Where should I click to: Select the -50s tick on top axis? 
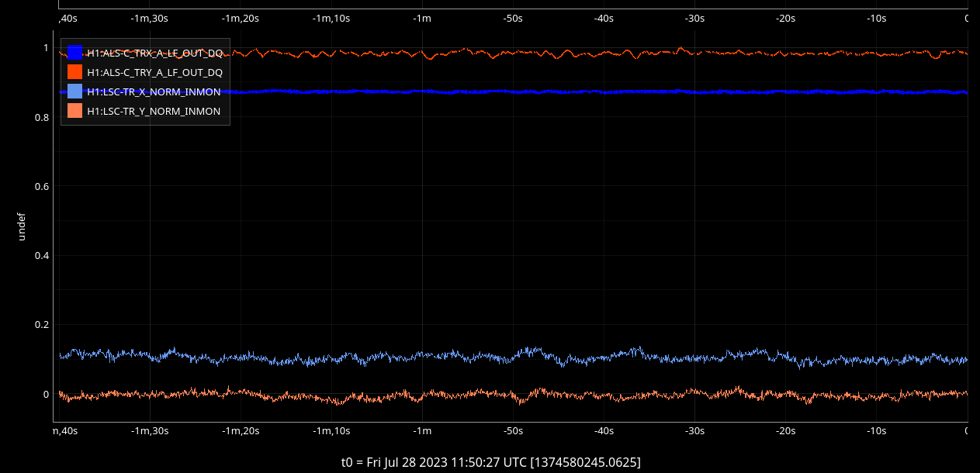513,18
